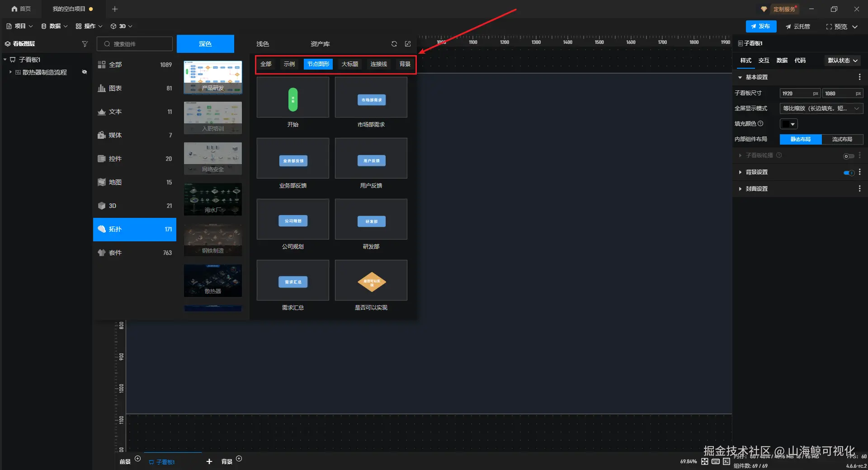Viewport: 868px width, 470px height.
Task: Select the 开始 green node thumbnail
Action: tap(293, 97)
